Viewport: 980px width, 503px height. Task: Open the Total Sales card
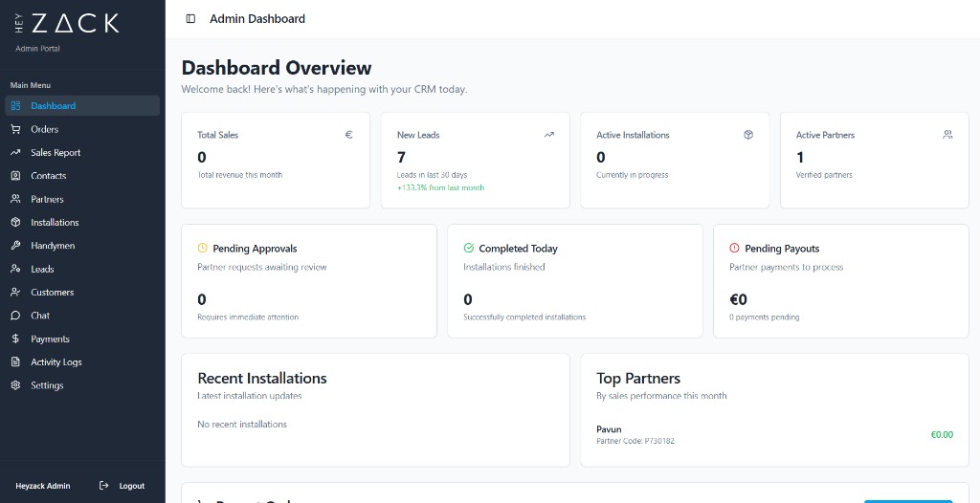[x=276, y=160]
